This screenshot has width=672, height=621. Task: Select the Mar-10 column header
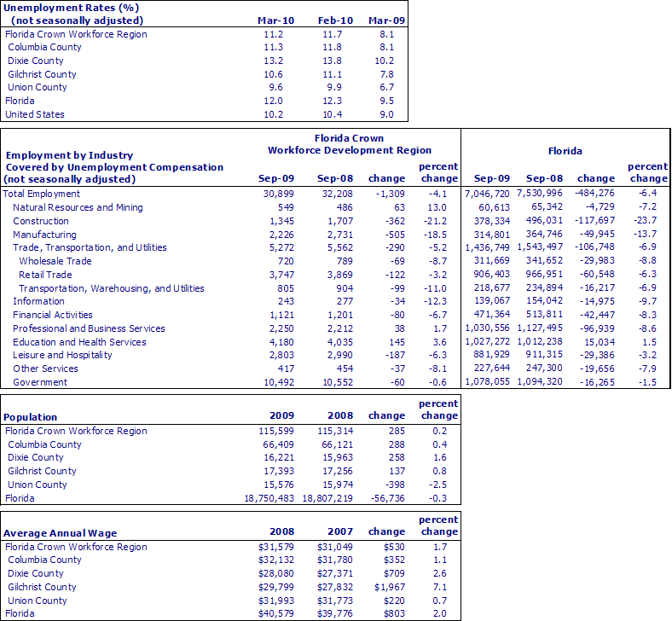click(x=272, y=20)
